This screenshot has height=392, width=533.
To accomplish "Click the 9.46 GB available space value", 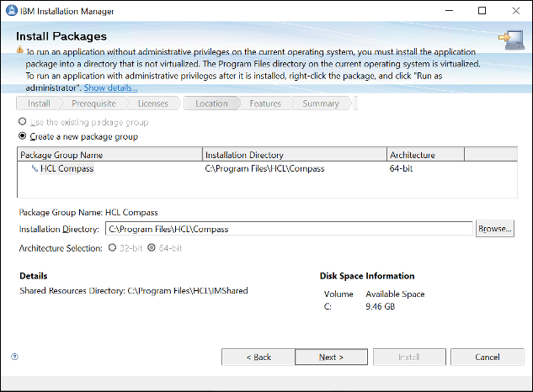I will click(381, 306).
